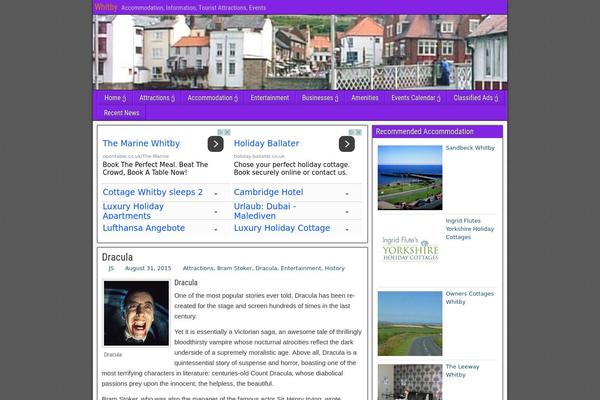600x400 pixels.
Task: Open the Events Calendar menu
Action: click(x=416, y=98)
